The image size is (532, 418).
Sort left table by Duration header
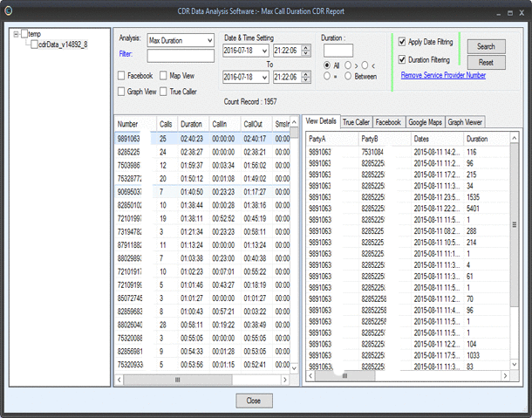tap(194, 124)
